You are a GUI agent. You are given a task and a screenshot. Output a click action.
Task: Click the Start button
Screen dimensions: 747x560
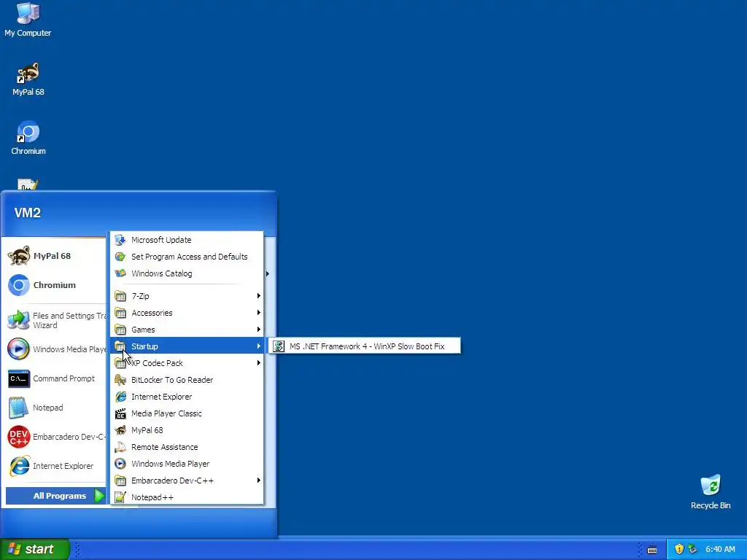[34, 549]
